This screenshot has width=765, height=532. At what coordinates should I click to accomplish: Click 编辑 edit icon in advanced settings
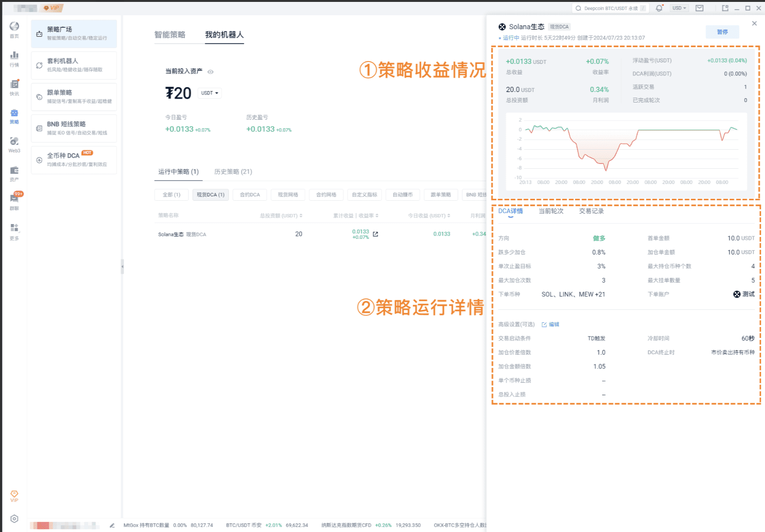coord(544,325)
